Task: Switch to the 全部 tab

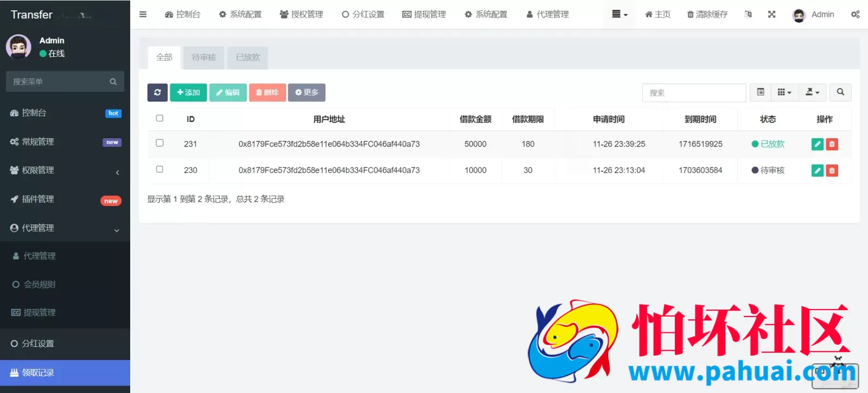Action: click(x=164, y=57)
